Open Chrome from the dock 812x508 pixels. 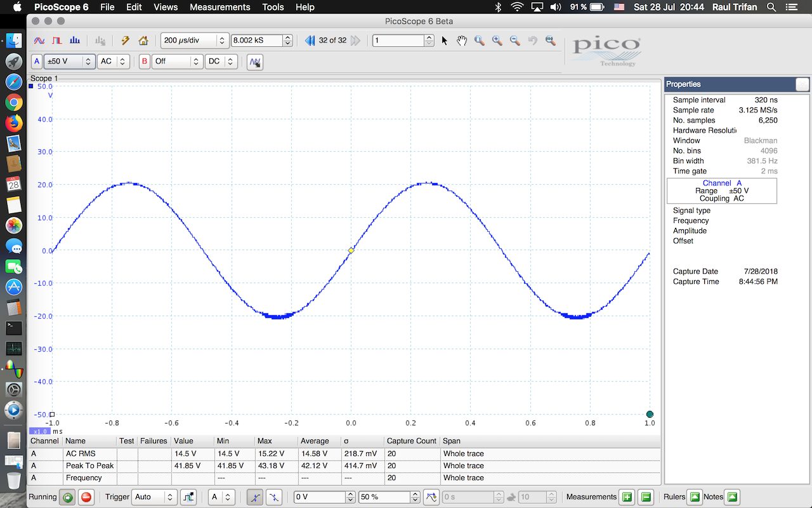click(x=14, y=102)
